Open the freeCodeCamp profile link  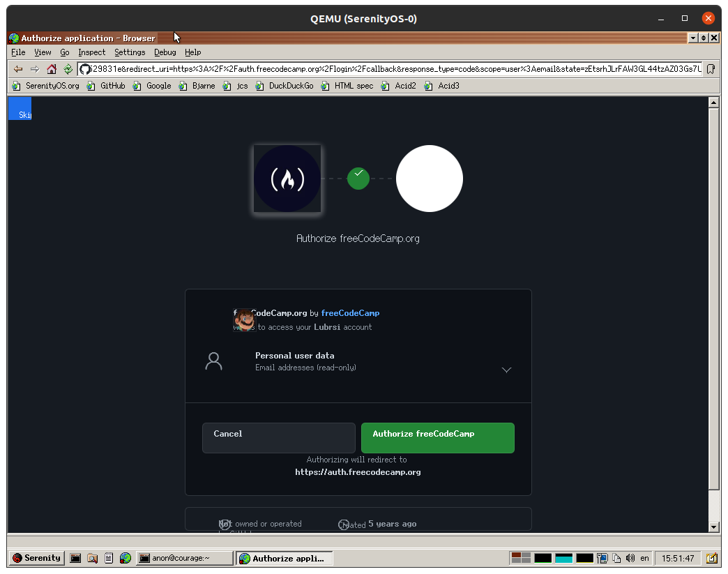point(350,312)
